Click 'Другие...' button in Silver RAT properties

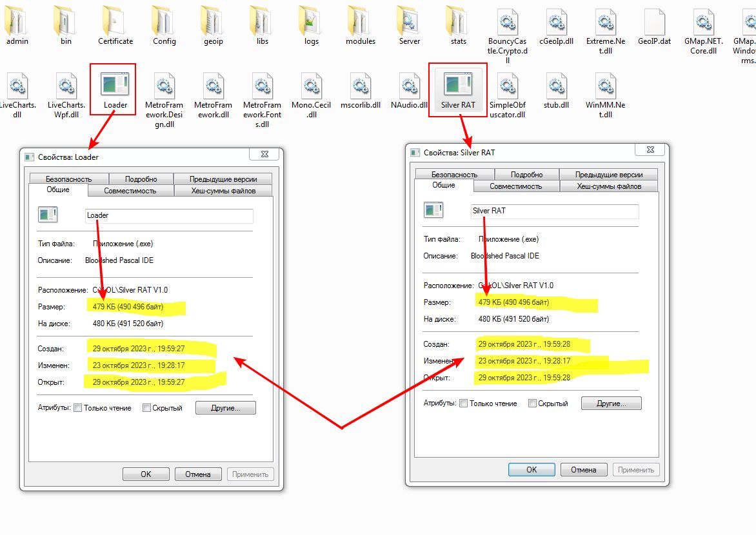(x=612, y=404)
